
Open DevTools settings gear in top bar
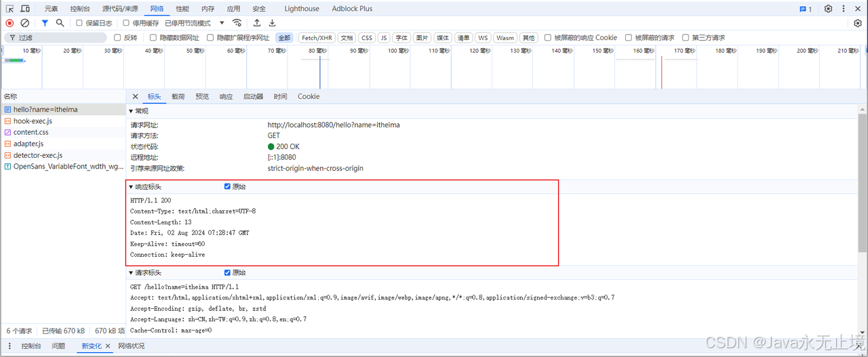pos(828,9)
